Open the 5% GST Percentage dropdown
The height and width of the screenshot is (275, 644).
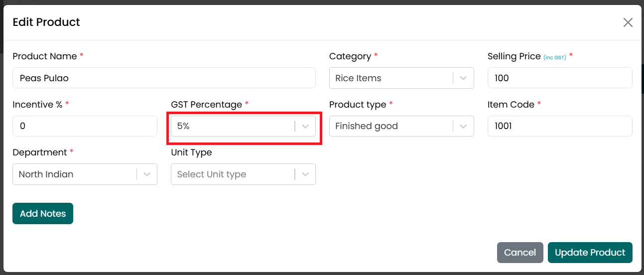(x=243, y=127)
